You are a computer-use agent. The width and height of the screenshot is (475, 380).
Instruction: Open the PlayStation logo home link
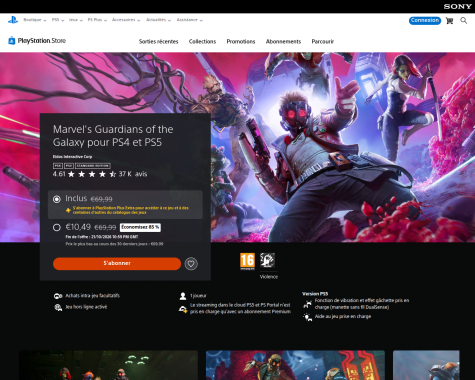13,20
